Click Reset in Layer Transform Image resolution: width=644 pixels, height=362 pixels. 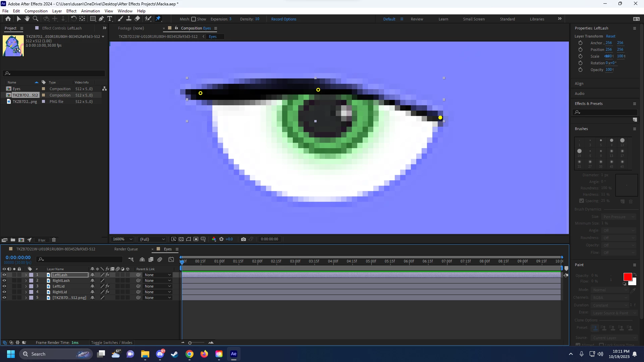(x=610, y=36)
